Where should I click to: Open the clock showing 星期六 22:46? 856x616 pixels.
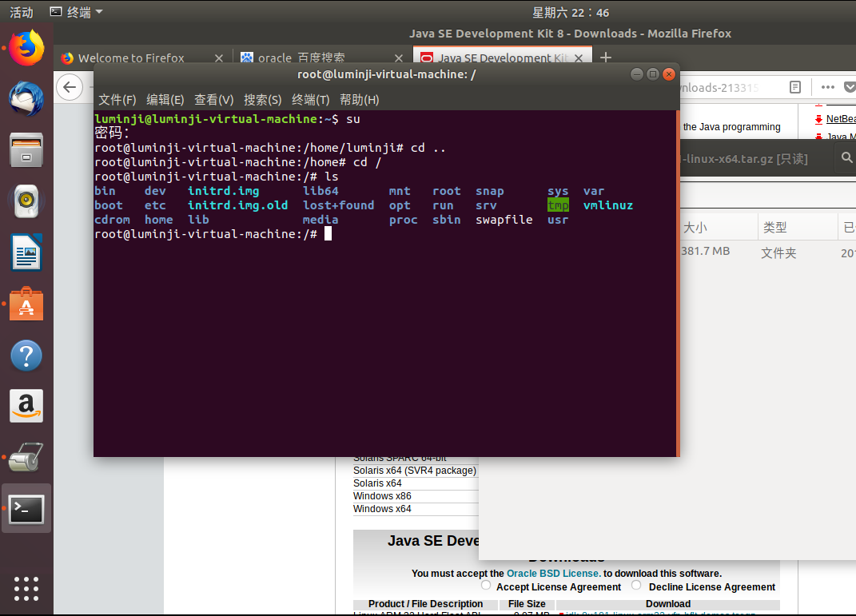click(571, 13)
